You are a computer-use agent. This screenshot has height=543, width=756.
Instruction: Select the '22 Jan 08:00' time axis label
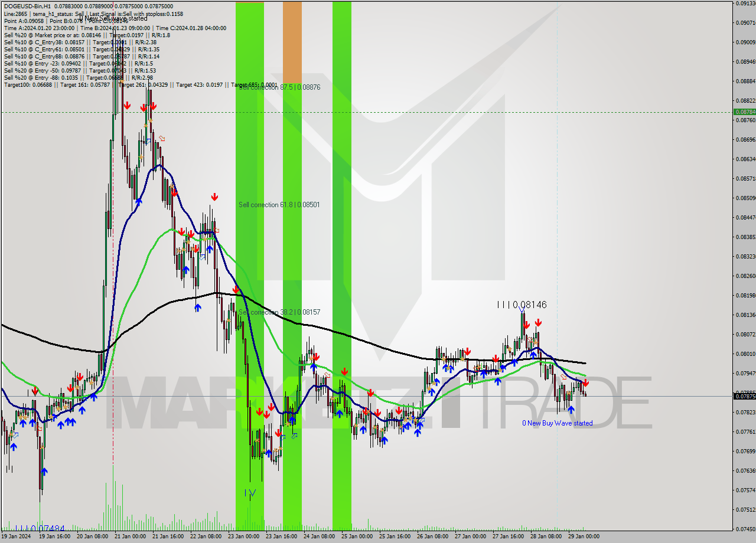pyautogui.click(x=205, y=537)
